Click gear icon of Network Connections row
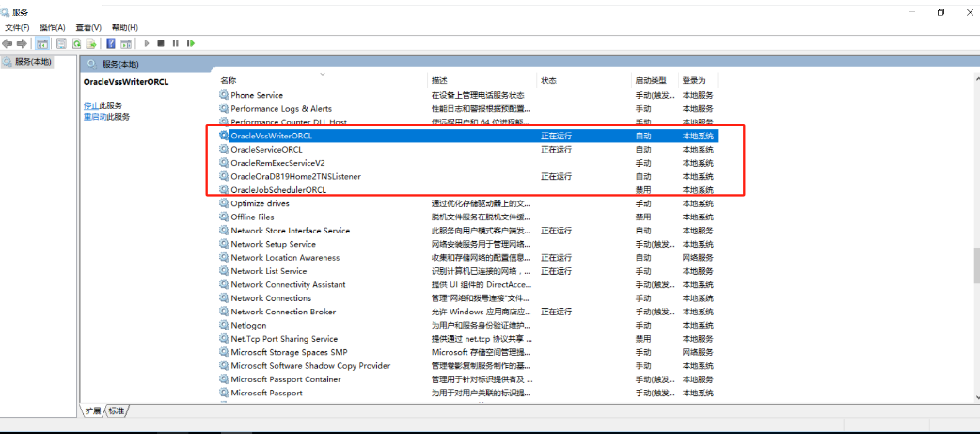This screenshot has height=434, width=980. [x=225, y=298]
